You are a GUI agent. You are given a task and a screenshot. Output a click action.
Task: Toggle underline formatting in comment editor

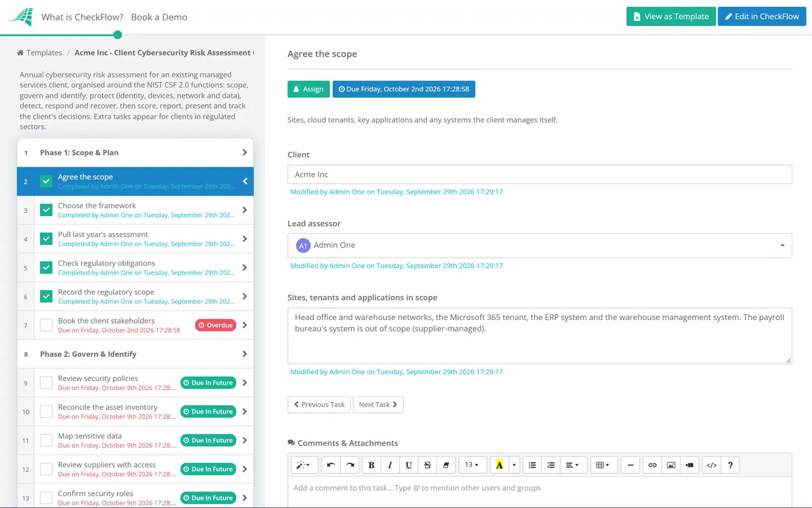click(409, 465)
